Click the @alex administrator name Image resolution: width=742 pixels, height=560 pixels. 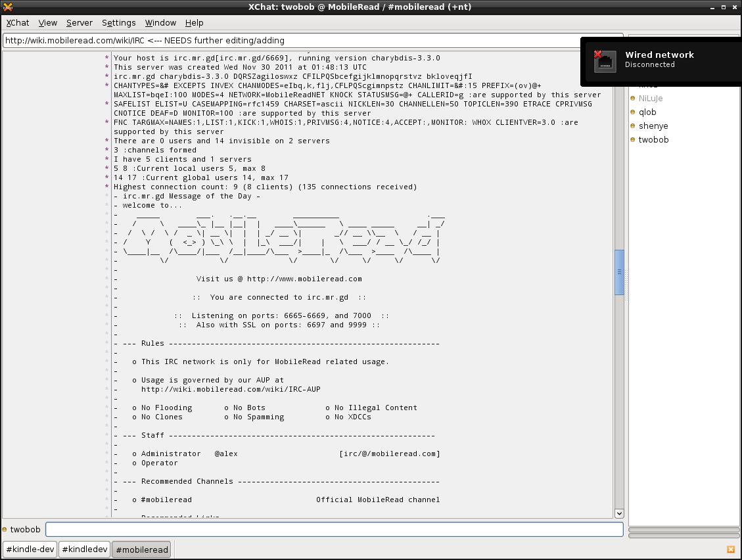click(x=226, y=454)
